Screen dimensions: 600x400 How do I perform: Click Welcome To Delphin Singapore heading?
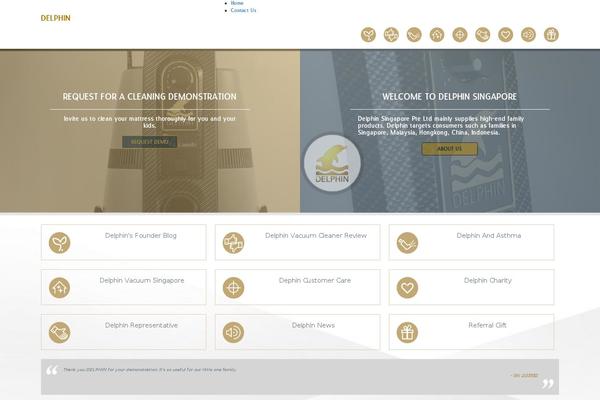[450, 96]
